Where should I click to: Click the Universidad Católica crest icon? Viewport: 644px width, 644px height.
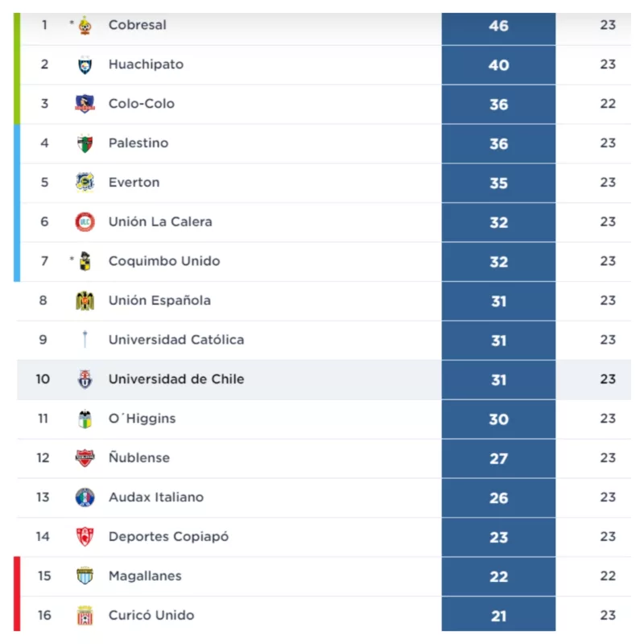[85, 340]
